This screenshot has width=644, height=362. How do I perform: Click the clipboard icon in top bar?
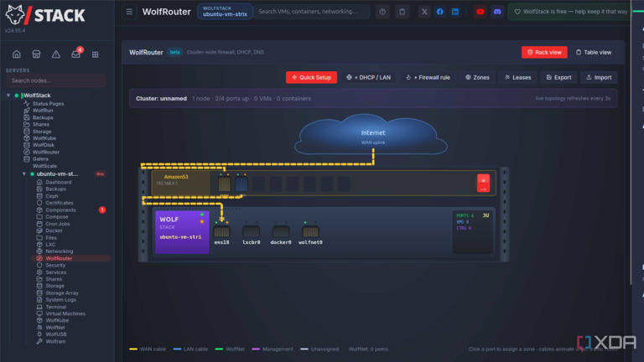click(402, 12)
